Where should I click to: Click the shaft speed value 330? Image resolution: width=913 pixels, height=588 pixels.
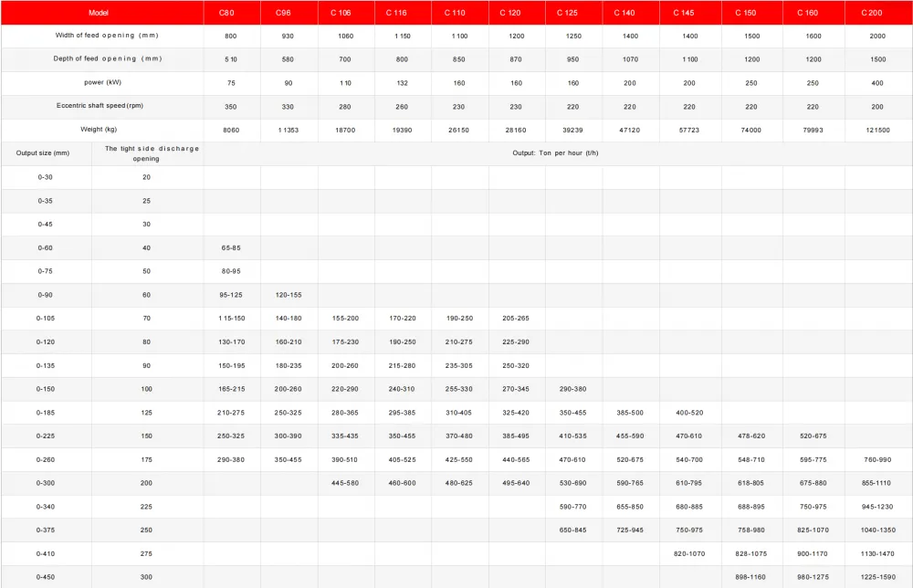point(288,107)
